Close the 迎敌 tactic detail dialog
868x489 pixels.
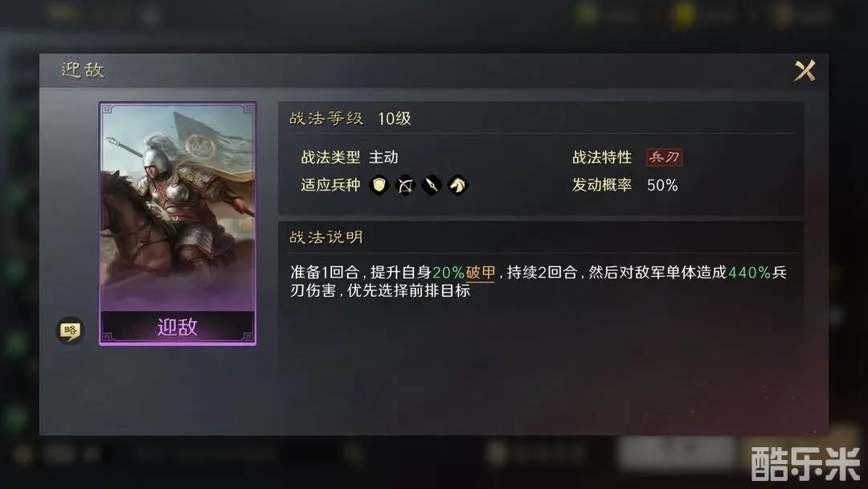point(805,71)
